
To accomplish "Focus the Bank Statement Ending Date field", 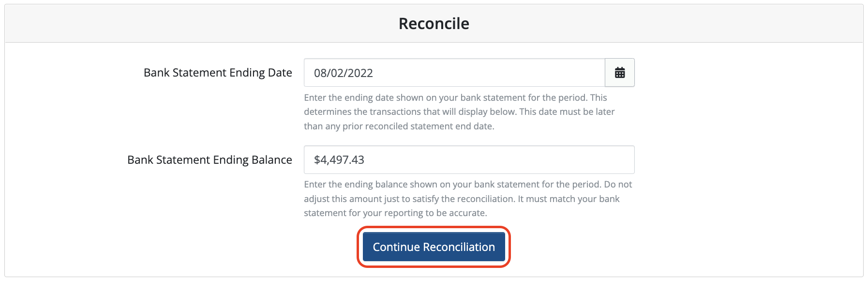I will click(x=454, y=73).
